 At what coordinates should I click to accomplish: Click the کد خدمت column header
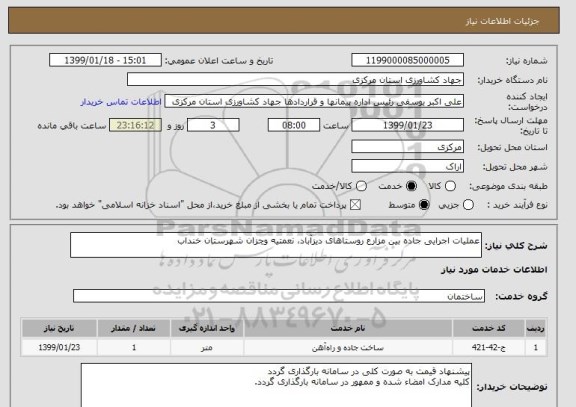click(x=489, y=328)
